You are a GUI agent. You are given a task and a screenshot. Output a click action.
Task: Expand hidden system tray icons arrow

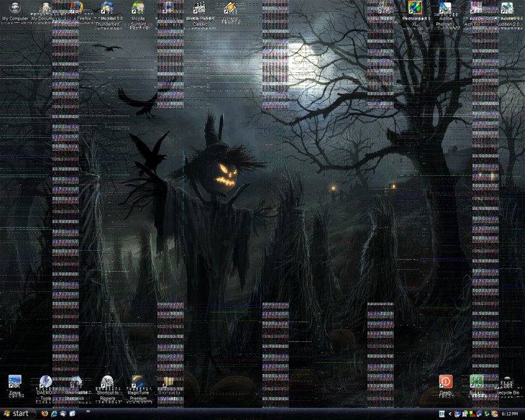pyautogui.click(x=450, y=414)
